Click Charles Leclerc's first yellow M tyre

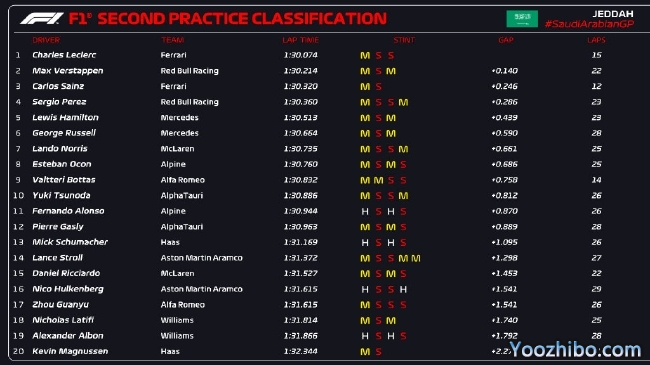click(x=365, y=56)
